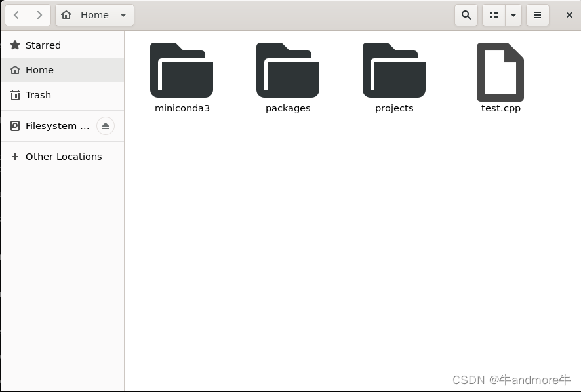This screenshot has height=392, width=581.
Task: Select the packages folder icon
Action: coord(288,70)
